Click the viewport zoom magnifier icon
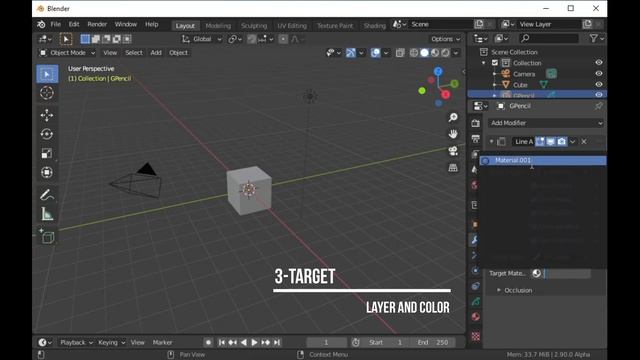Screen dimensions: 640x360 453,118
